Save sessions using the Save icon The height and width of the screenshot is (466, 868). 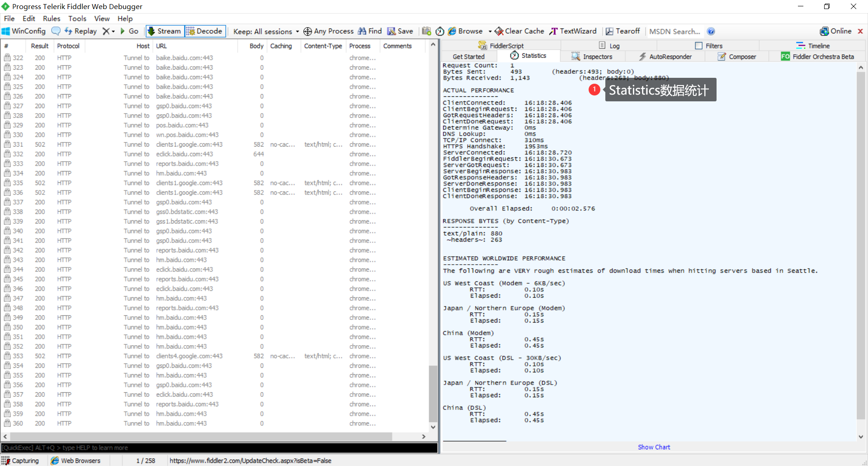[x=401, y=31]
